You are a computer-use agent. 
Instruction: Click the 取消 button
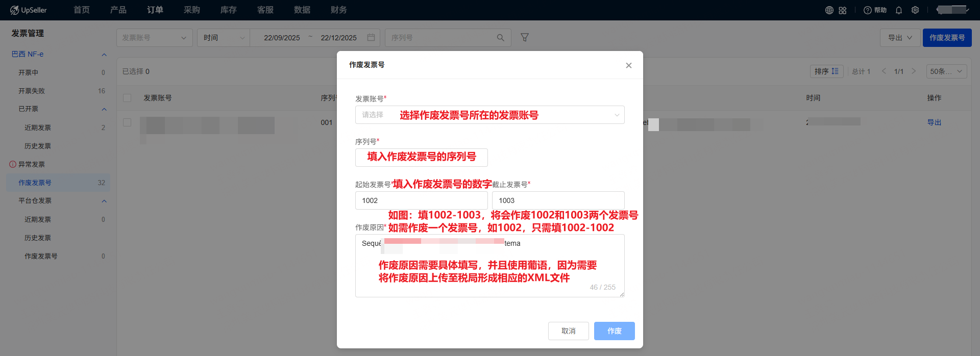click(568, 331)
